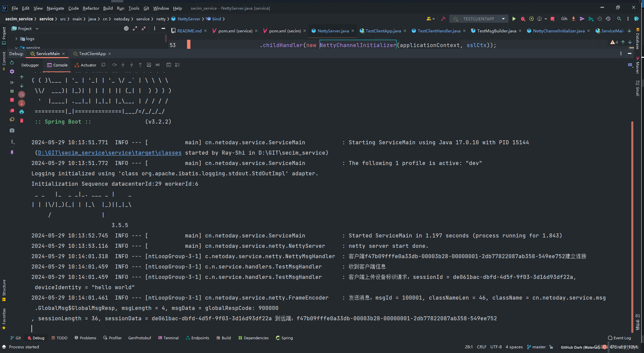
Task: Open the Terminal tool window
Action: (x=168, y=338)
